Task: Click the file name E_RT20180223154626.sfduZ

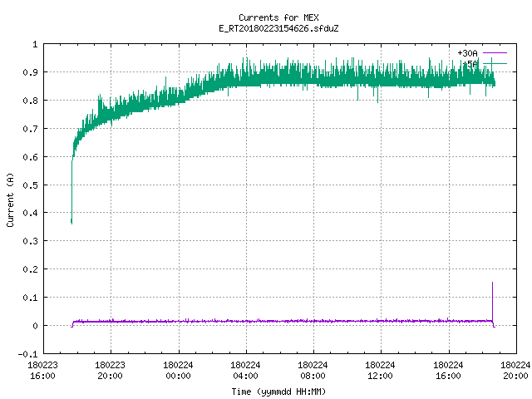Action: pos(278,28)
